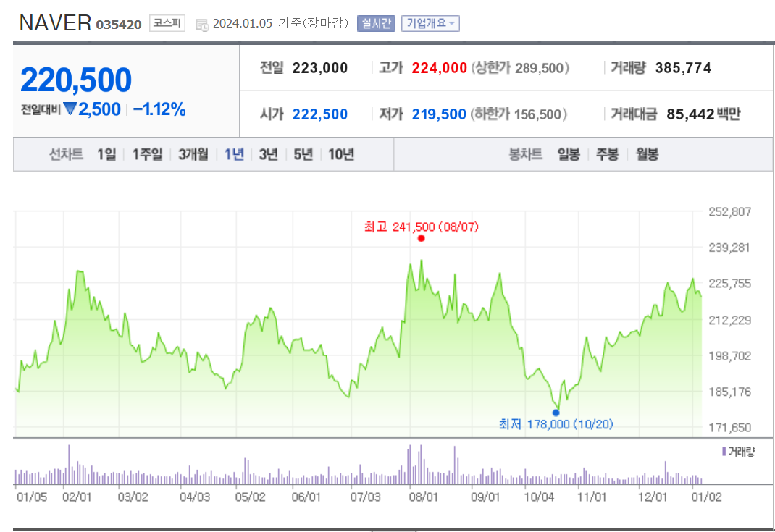Click the 198,702 y-axis label
This screenshot has width=775, height=532.
(x=729, y=356)
